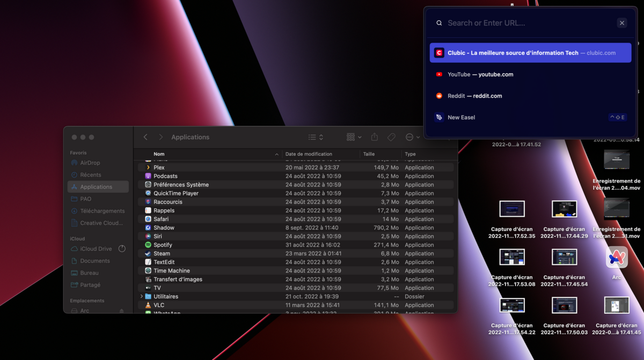Select screenshot thumbnail ending 17.50.03 on desktop

pos(564,305)
